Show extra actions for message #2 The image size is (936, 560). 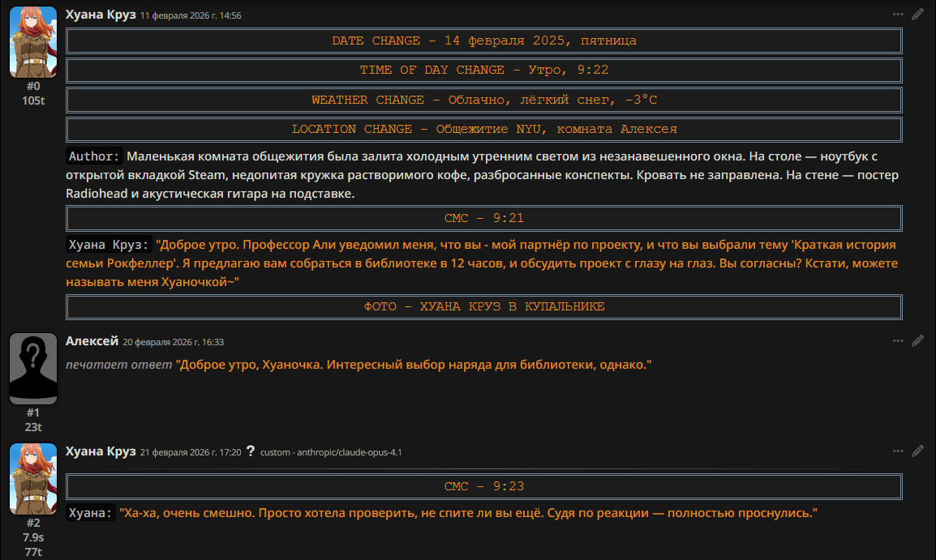click(x=898, y=451)
